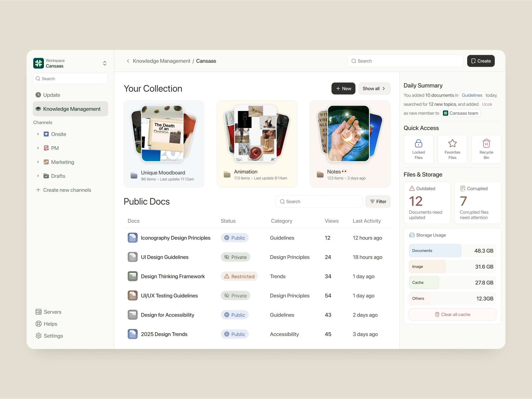Click the Animation folder icon

(x=227, y=174)
